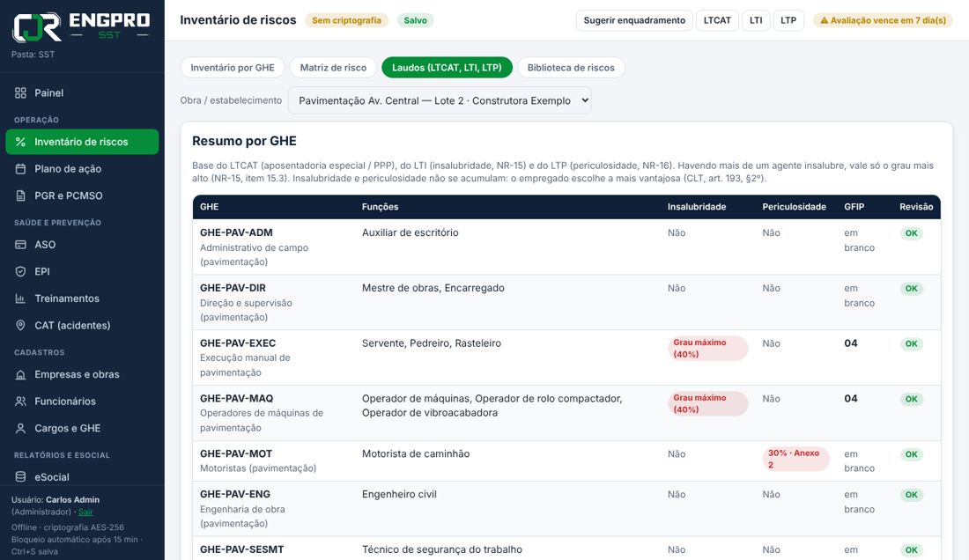
Task: Click the 30% · Anexo 2 periculosidade badge
Action: tap(795, 459)
